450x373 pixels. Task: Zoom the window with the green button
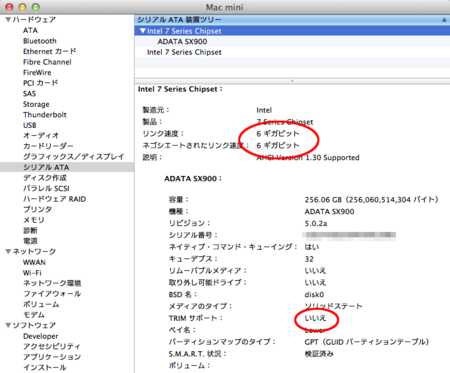click(x=35, y=7)
